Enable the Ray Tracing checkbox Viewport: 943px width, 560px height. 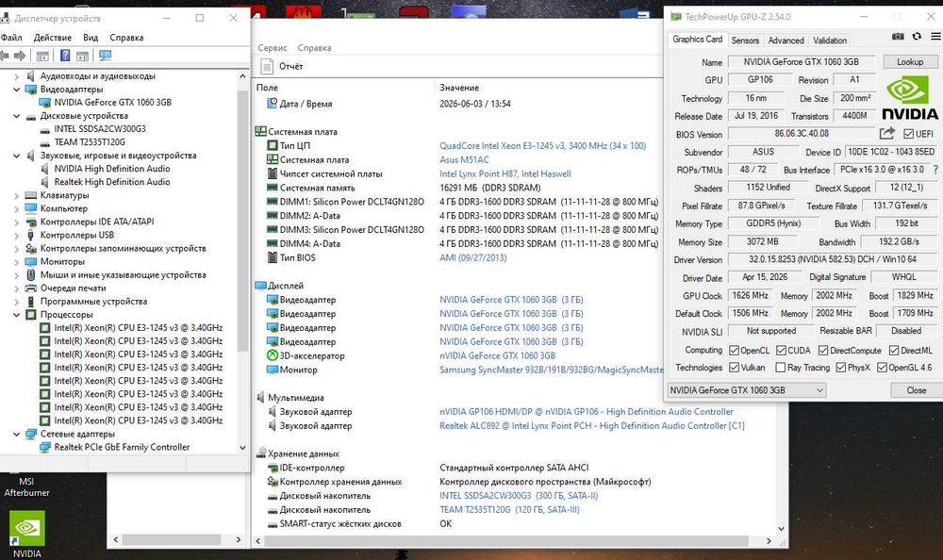coord(780,367)
